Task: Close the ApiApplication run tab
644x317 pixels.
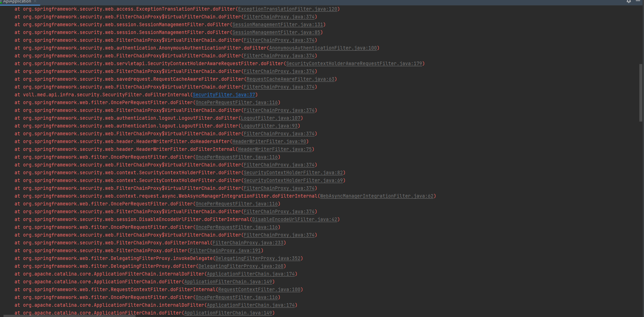Action: (35, 1)
